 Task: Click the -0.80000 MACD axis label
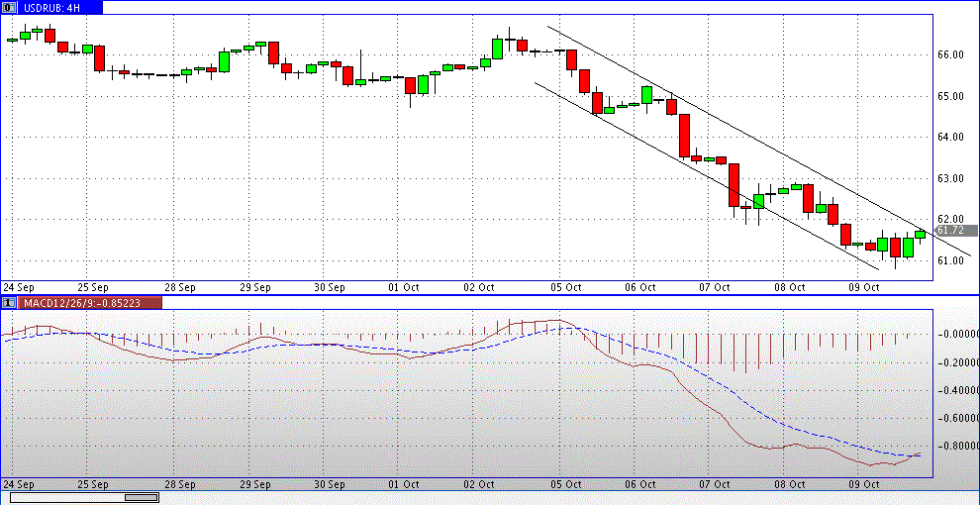point(958,446)
